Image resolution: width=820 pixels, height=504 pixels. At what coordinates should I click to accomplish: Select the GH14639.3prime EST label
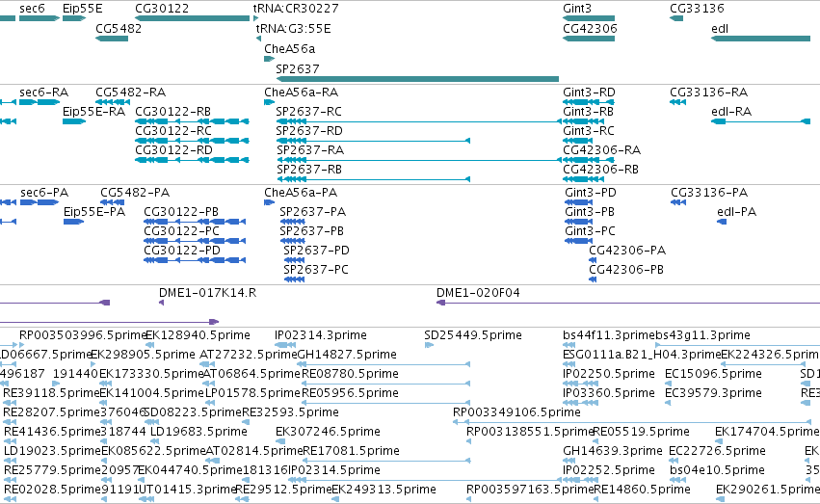click(613, 451)
